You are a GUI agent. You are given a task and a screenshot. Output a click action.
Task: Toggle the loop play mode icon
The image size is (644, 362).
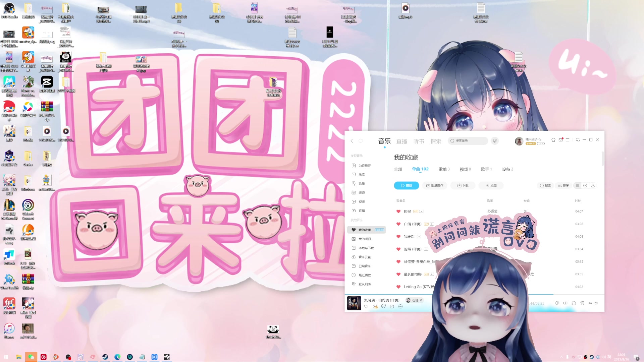pyautogui.click(x=565, y=303)
